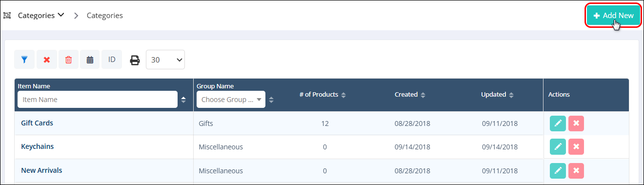
Task: Toggle the ID column button
Action: (x=112, y=60)
